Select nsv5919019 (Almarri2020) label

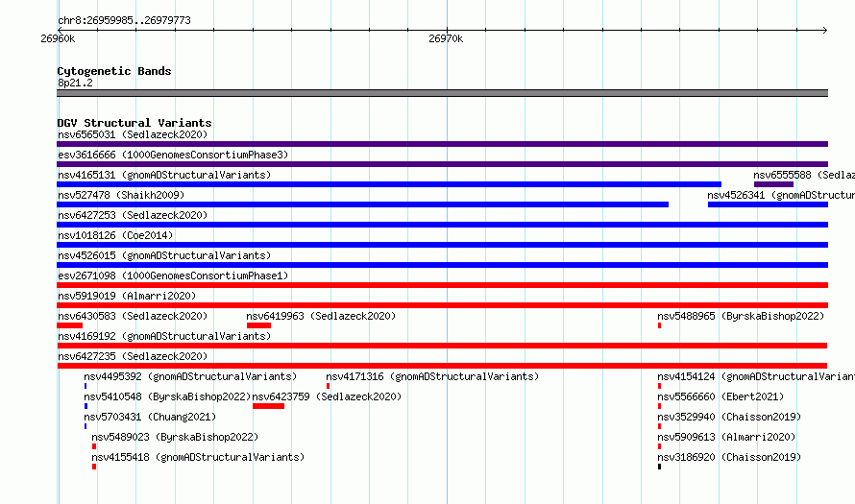click(x=127, y=296)
